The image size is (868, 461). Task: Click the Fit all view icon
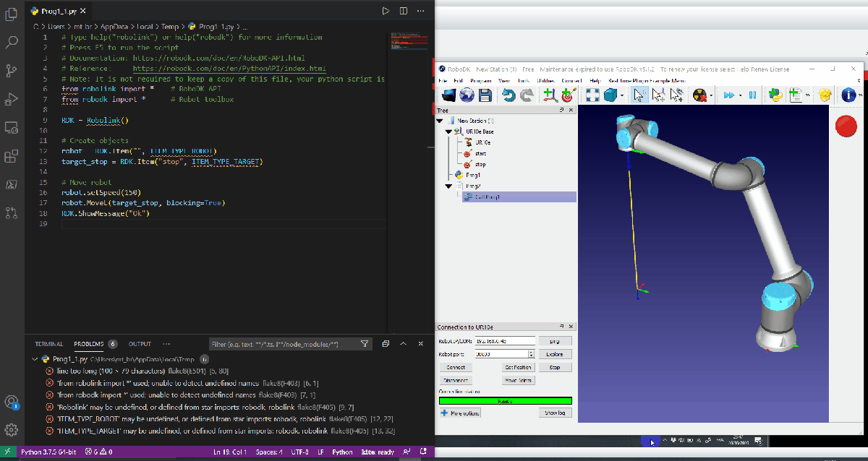[x=592, y=95]
